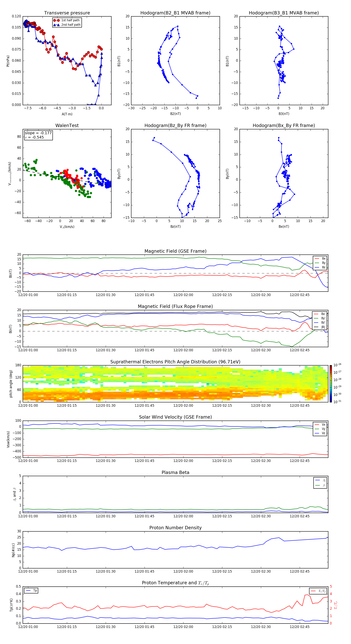Click the "Hodogram(B3_B1 MVAB frame)" title
The image size is (351, 644).
click(284, 13)
